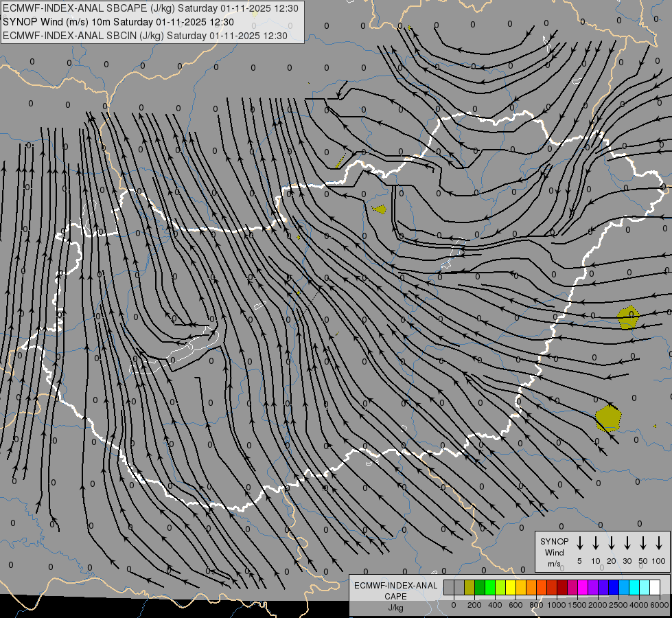The height and width of the screenshot is (618, 672).
Task: Click the '50' wind speed label
Action: pos(643,561)
